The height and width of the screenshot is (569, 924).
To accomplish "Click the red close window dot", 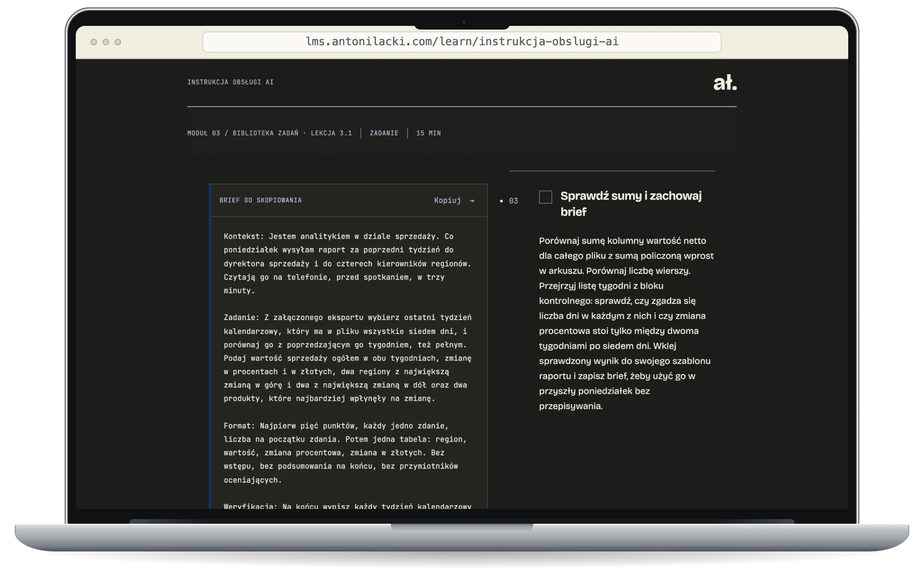I will [94, 42].
